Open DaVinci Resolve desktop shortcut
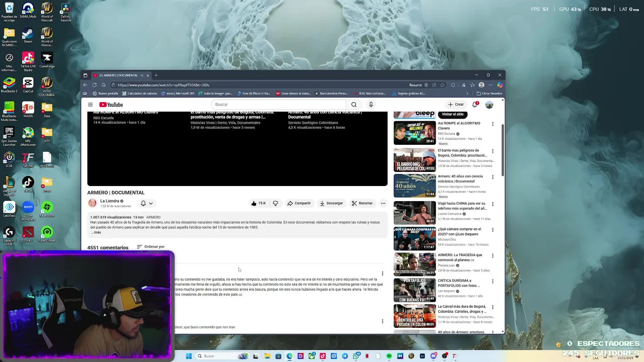Viewport: 644px width, 362px height. [x=65, y=12]
